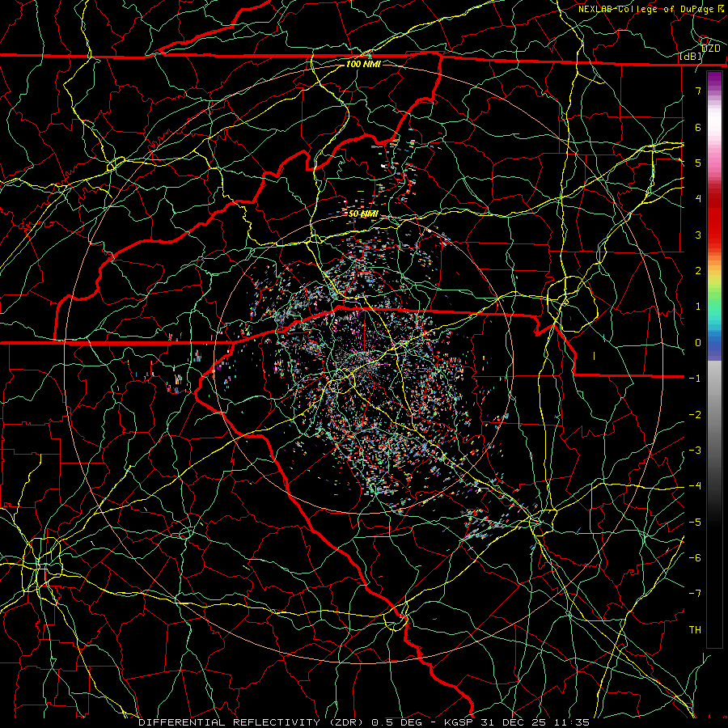Click the 'DZD' product label
728x728 pixels.
(711, 48)
